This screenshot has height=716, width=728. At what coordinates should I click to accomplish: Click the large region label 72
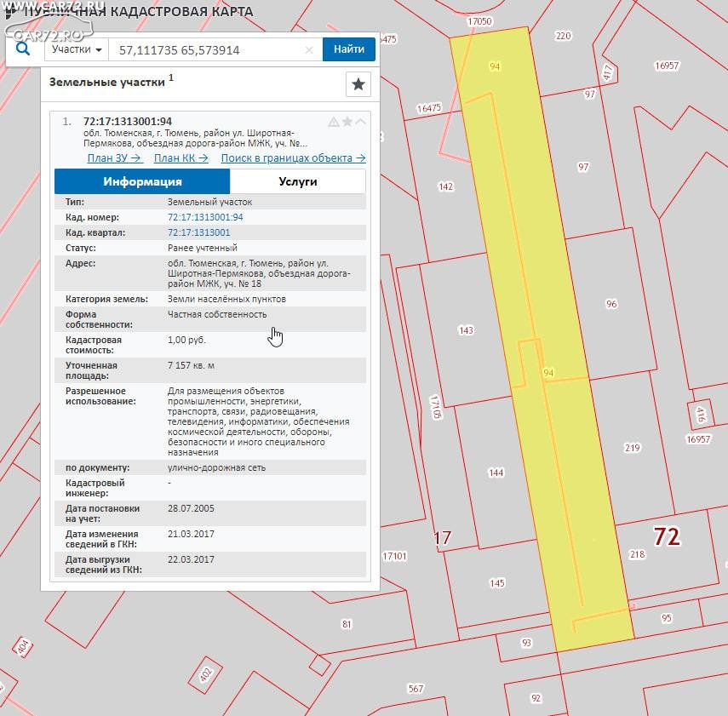point(667,536)
